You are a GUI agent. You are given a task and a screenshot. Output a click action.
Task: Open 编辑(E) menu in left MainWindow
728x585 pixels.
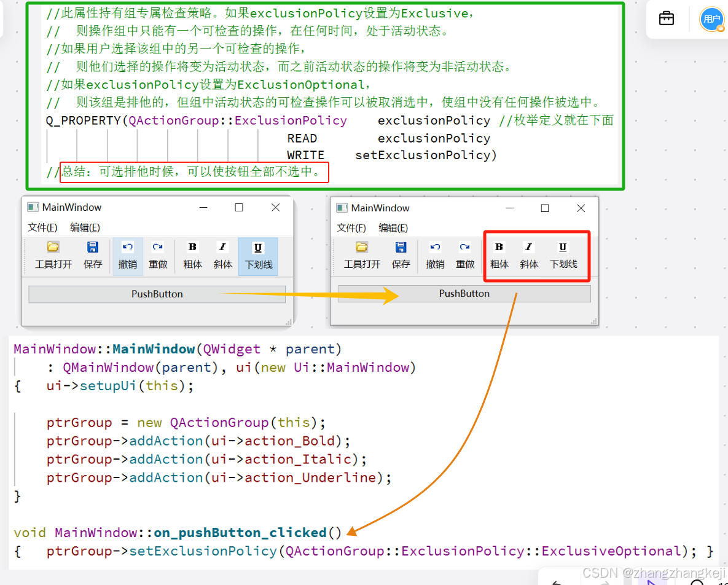tap(85, 227)
